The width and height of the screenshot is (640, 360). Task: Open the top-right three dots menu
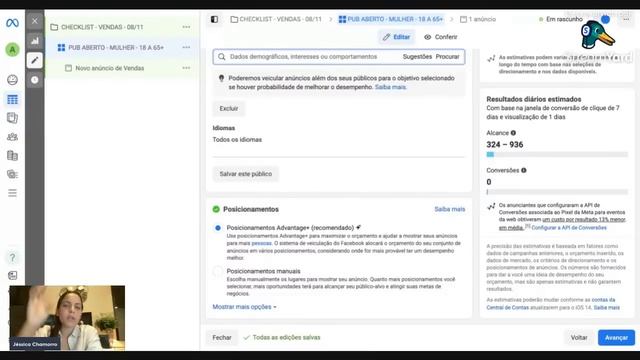(x=626, y=19)
